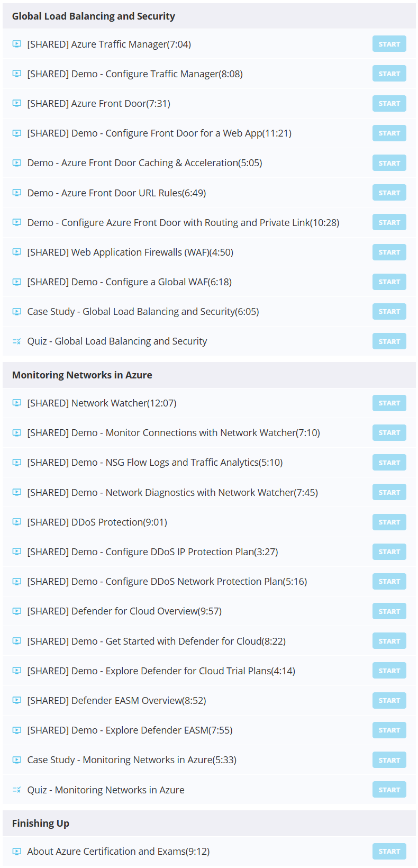Click video icon for Configure a Global WAF

click(17, 282)
